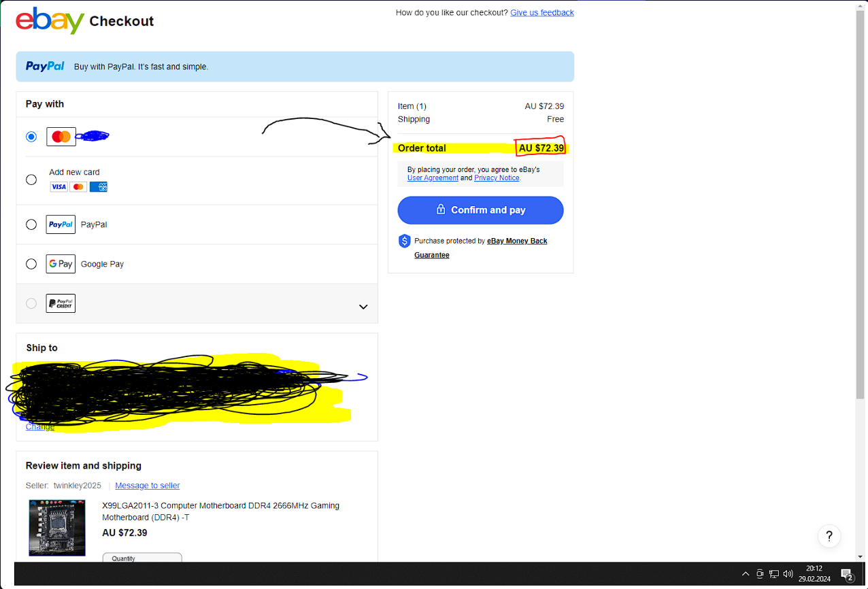868x589 pixels.
Task: Select the PayPal radio button
Action: coord(31,224)
